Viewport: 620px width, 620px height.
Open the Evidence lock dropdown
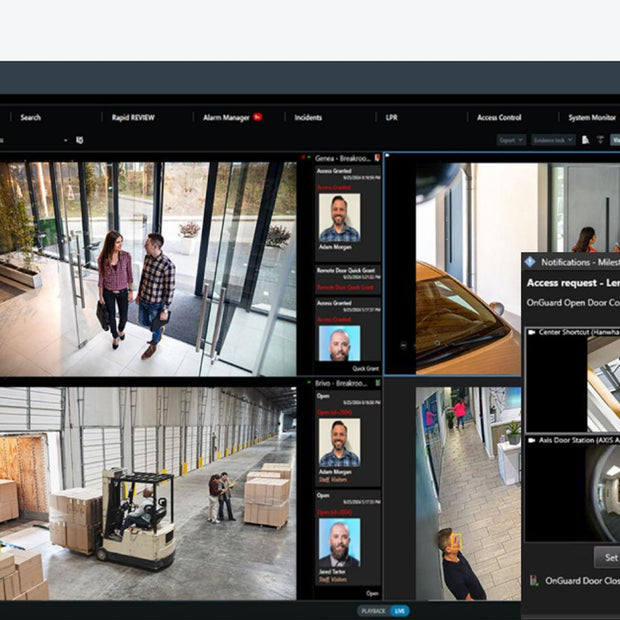[553, 140]
